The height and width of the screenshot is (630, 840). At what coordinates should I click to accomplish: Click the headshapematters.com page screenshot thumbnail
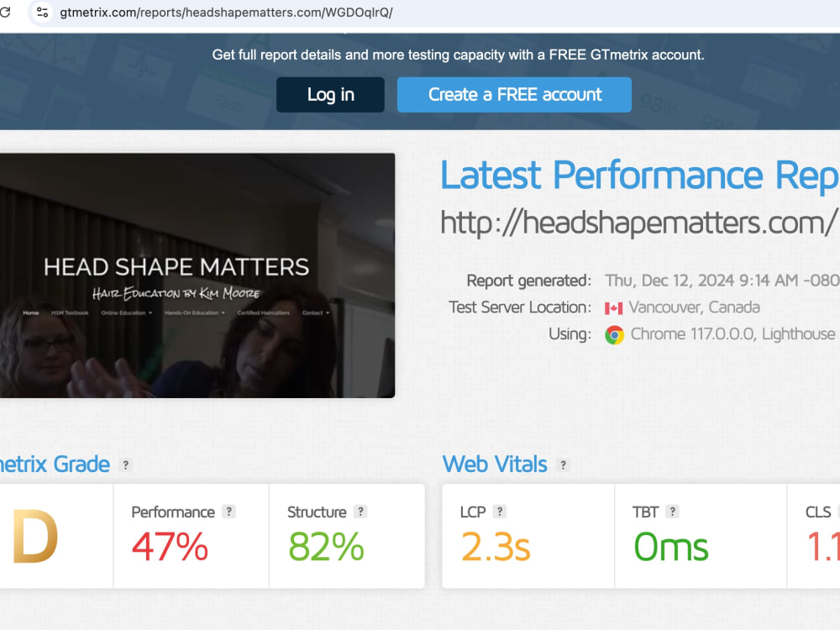pyautogui.click(x=197, y=274)
